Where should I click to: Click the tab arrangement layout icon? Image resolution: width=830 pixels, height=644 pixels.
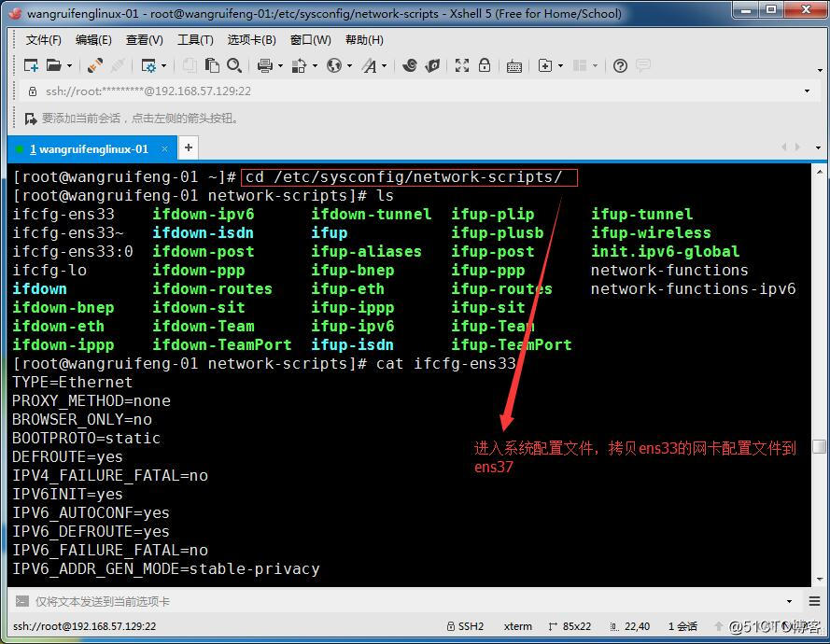(x=580, y=65)
